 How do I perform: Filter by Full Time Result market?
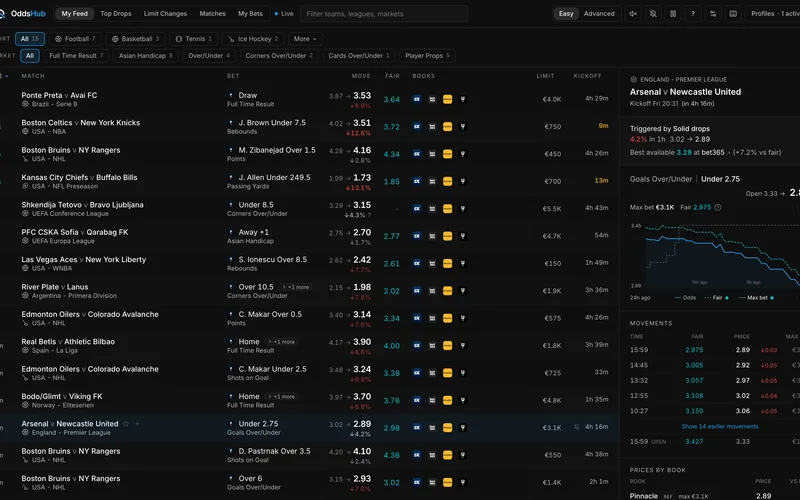[x=76, y=56]
